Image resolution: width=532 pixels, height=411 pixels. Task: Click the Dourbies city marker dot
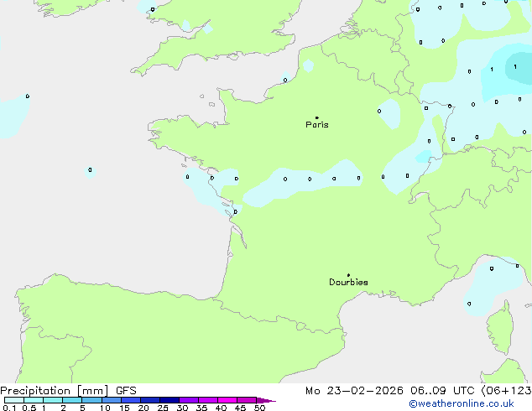(348, 275)
